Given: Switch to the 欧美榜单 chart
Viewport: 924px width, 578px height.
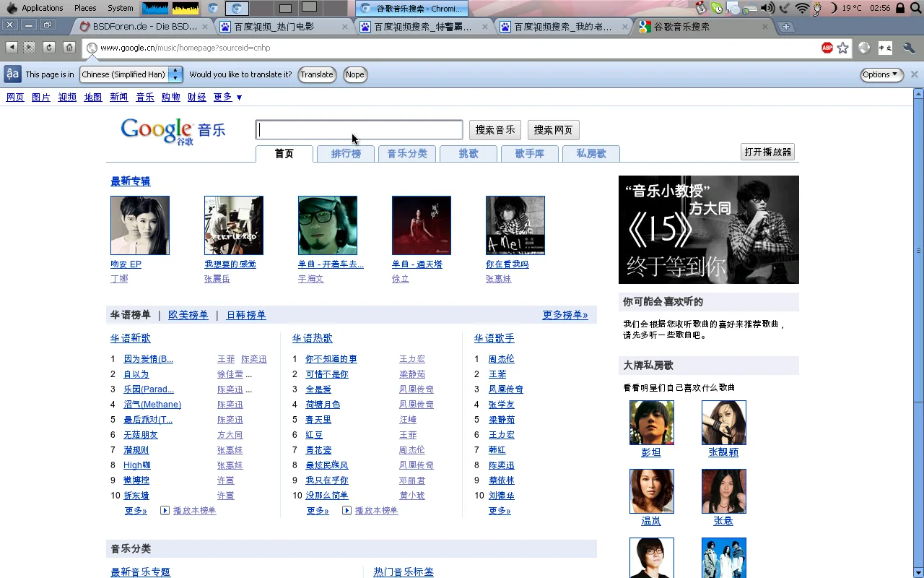Looking at the screenshot, I should tap(188, 315).
